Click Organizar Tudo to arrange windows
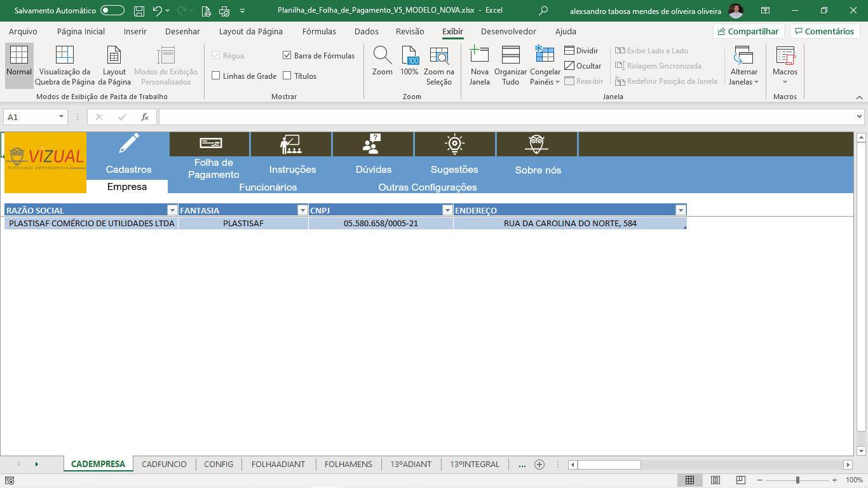The height and width of the screenshot is (488, 868). point(510,65)
